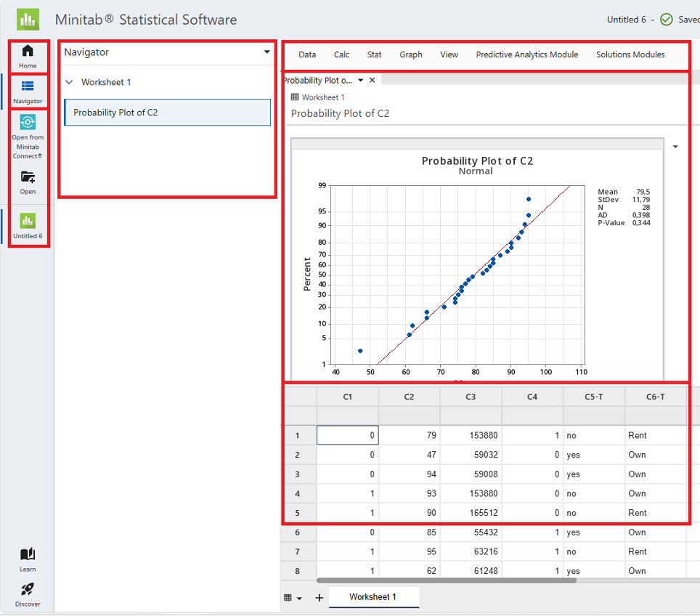Viewport: 700px width, 616px height.
Task: Click the Minitab logo icon
Action: point(28,20)
